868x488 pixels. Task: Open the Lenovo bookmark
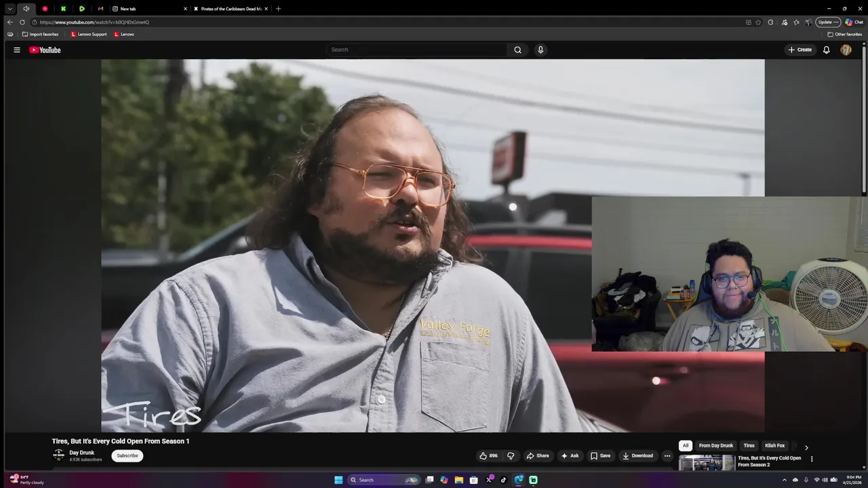pos(124,34)
